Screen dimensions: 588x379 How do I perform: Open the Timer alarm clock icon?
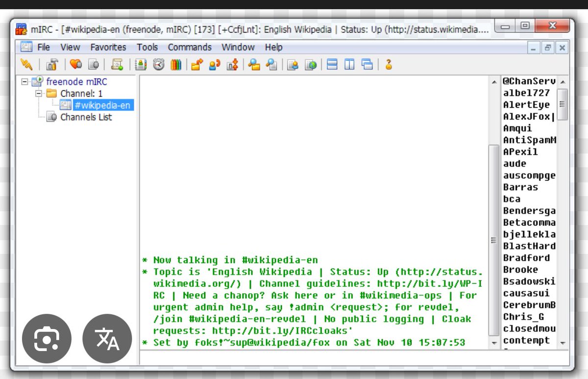(158, 65)
